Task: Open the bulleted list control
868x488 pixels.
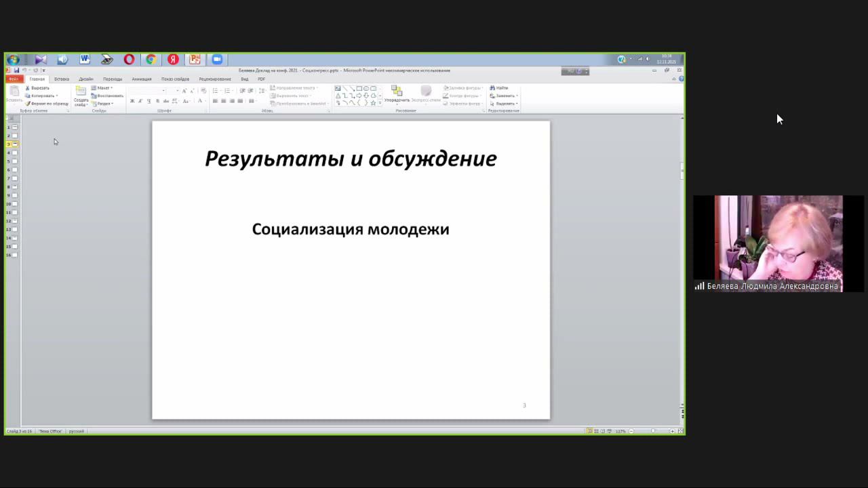Action: (216, 91)
